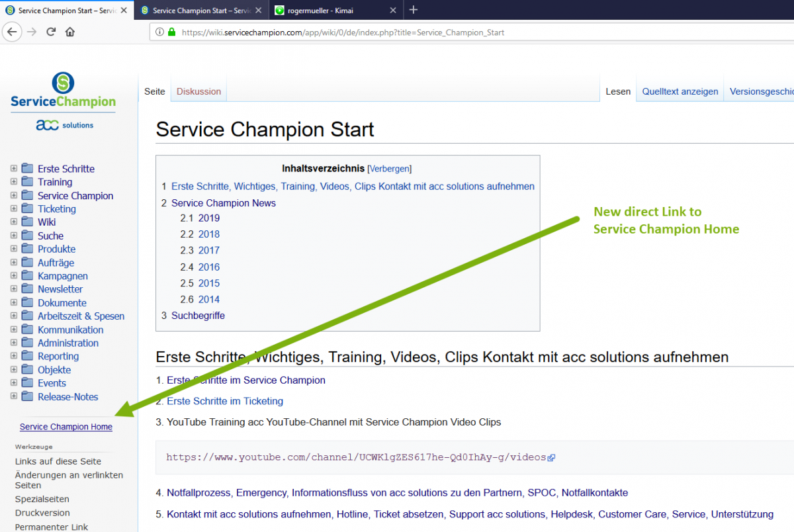The image size is (794, 532).
Task: Open the Service Champion Home link
Action: coord(66,427)
